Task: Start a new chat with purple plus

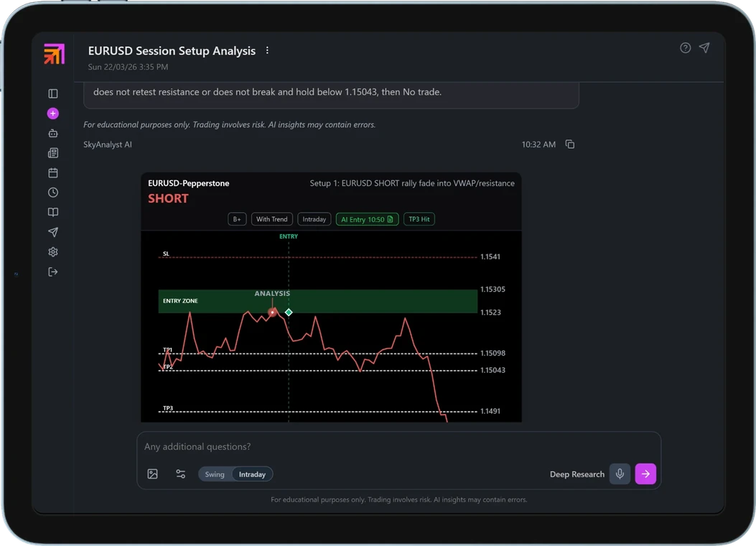Action: pyautogui.click(x=53, y=114)
